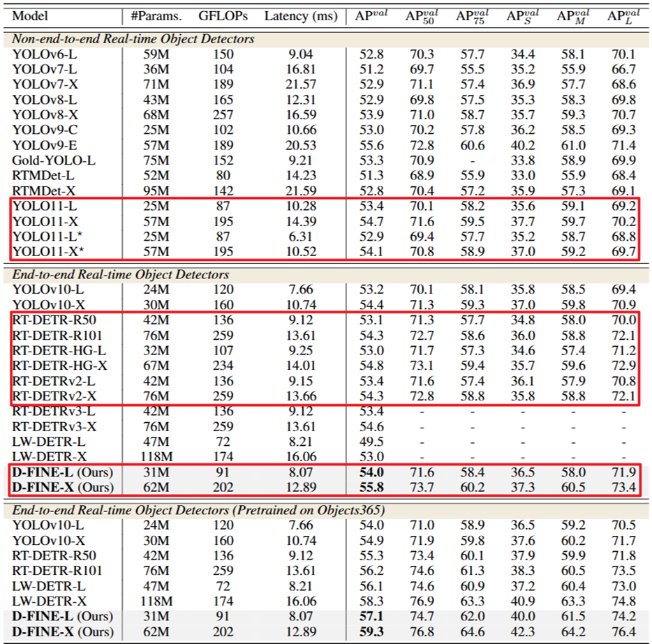Click the YOLOv9-E model name
The height and width of the screenshot is (644, 652).
[x=45, y=145]
